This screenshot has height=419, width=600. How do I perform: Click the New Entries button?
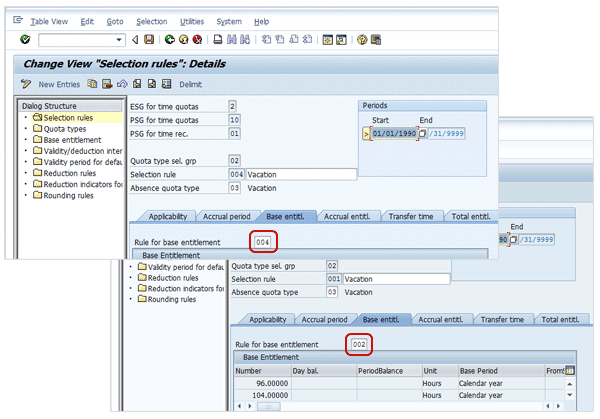(59, 85)
